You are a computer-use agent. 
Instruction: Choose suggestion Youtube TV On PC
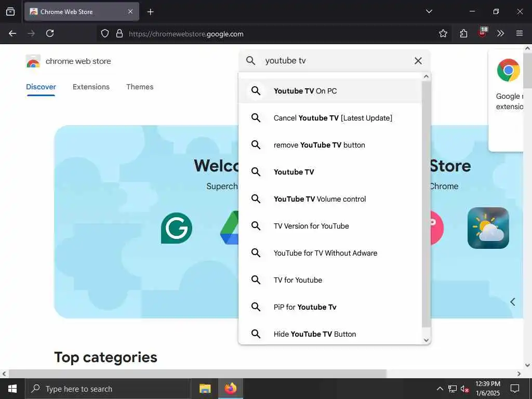click(x=330, y=91)
